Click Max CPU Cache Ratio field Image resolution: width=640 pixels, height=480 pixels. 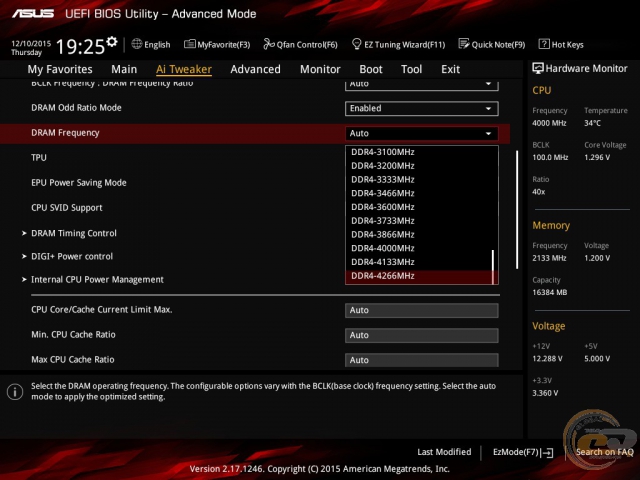(422, 360)
